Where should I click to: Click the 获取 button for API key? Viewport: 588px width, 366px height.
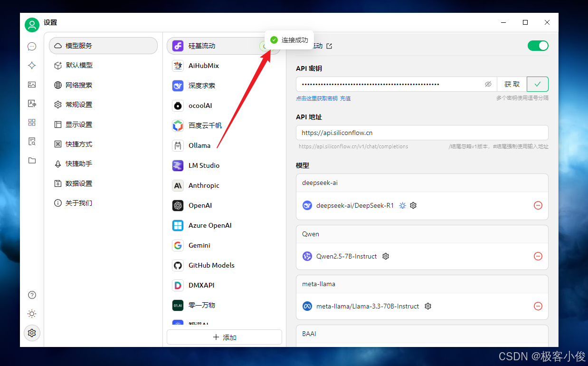tap(512, 84)
